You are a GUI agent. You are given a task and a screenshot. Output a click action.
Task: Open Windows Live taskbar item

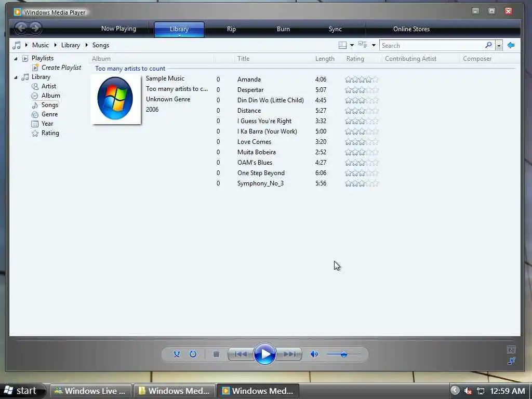(90, 391)
